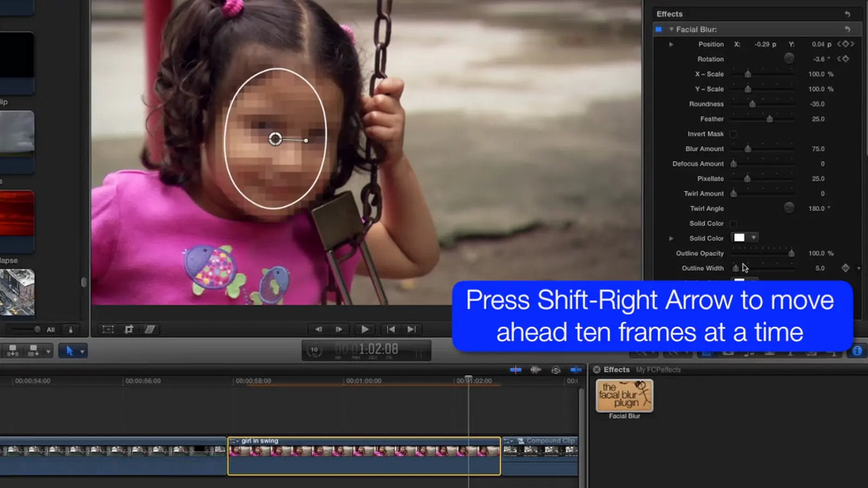Select the 'girl in swing' clip
The width and height of the screenshot is (868, 488).
364,455
